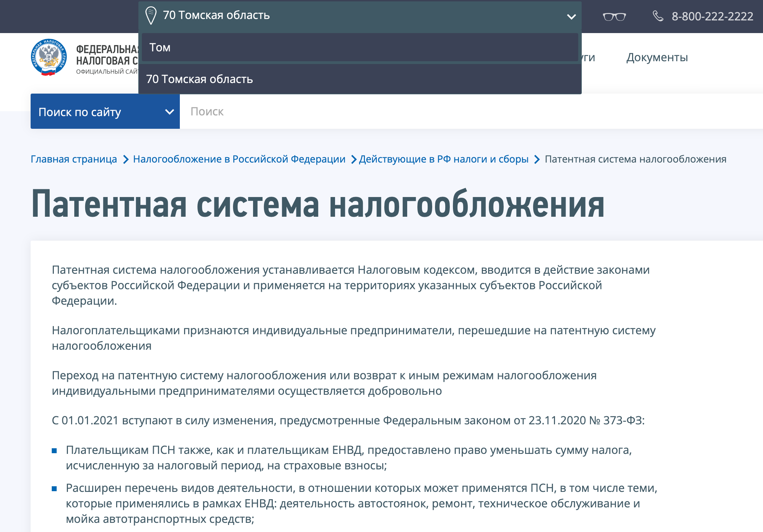Click 'Патентная система налогообложения' breadcrumb text

(x=635, y=159)
